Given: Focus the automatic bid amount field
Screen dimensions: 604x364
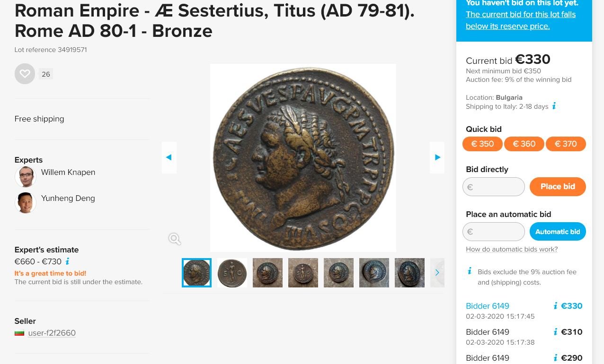Looking at the screenshot, I should coord(494,232).
